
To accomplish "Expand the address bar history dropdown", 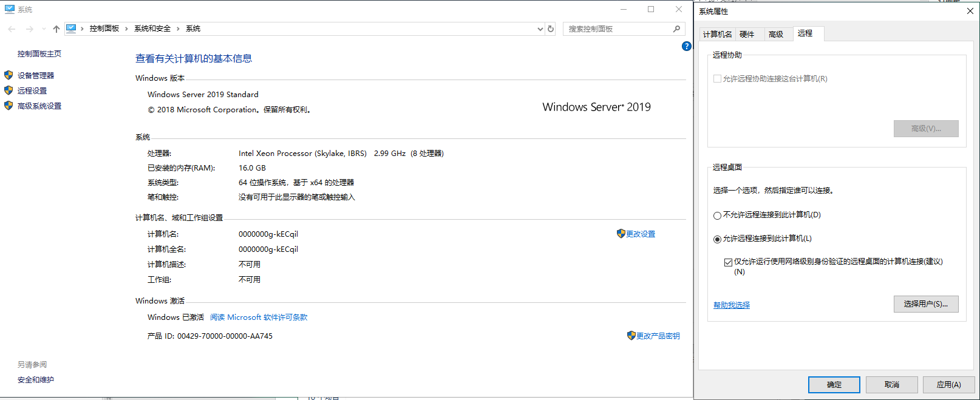I will (x=540, y=29).
